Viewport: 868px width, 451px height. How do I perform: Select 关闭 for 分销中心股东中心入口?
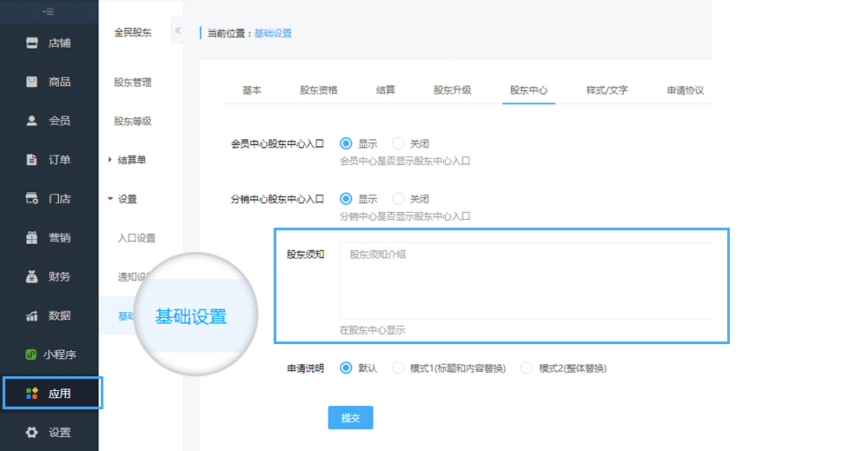(x=398, y=199)
